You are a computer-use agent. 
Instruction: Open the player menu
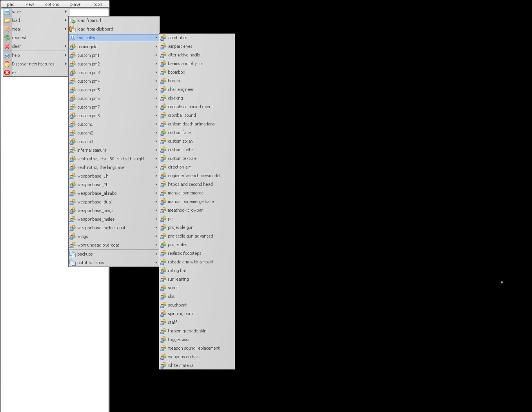point(76,4)
